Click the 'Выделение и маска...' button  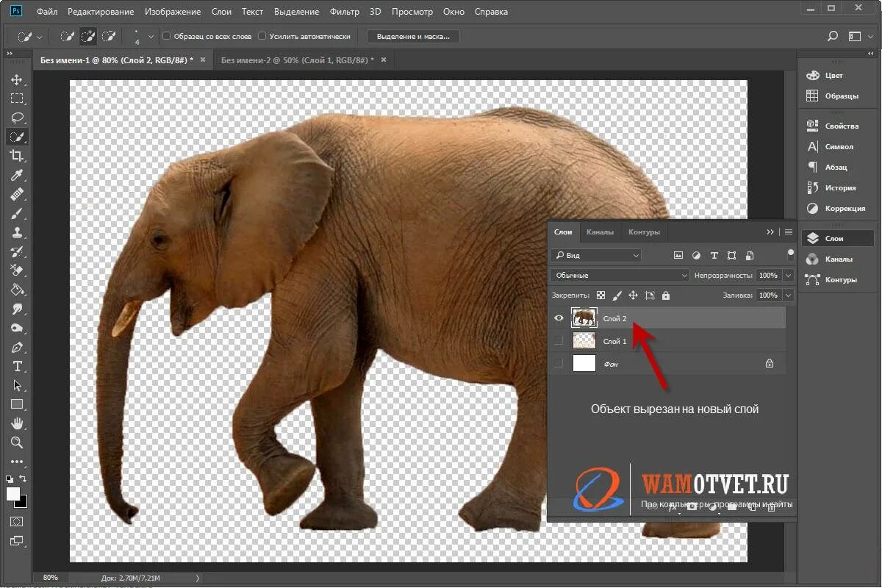(414, 36)
